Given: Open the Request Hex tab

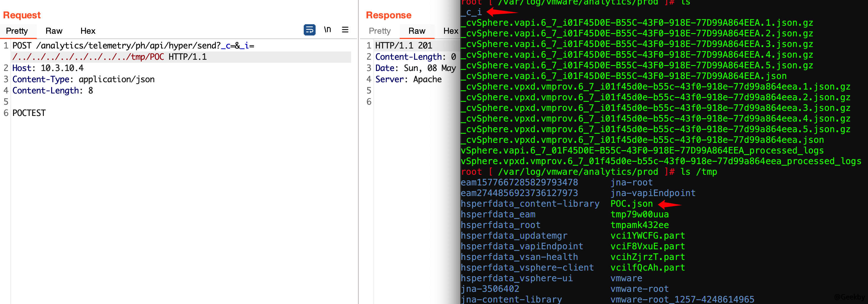Looking at the screenshot, I should (x=88, y=31).
